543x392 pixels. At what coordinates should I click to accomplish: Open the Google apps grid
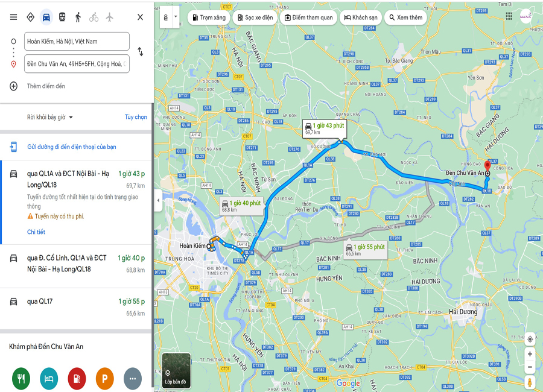[x=509, y=16]
